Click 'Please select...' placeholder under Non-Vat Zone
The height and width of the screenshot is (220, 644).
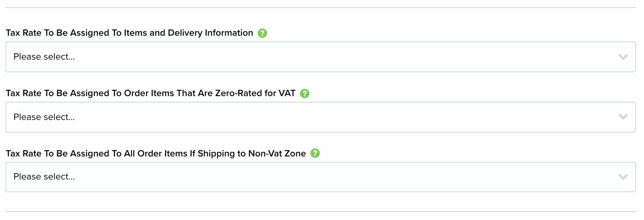[x=44, y=177]
